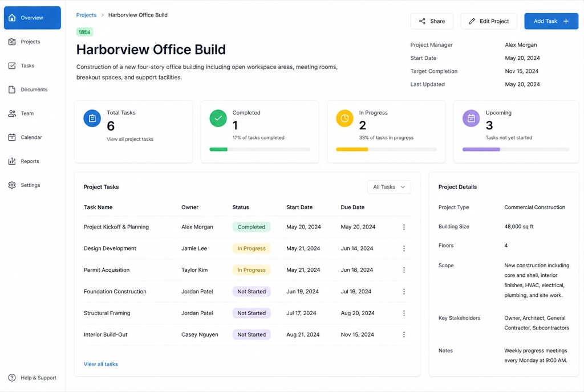Click the Projects breadcrumb link
Viewport: 584px width, 392px height.
click(86, 15)
